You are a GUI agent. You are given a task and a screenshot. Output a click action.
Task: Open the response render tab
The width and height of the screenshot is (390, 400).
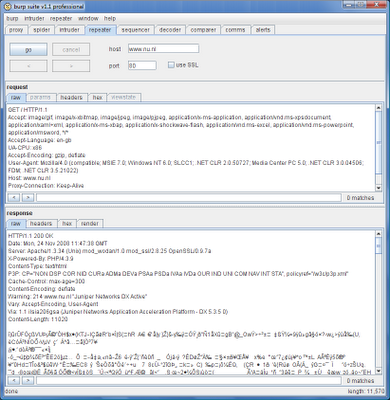click(90, 224)
